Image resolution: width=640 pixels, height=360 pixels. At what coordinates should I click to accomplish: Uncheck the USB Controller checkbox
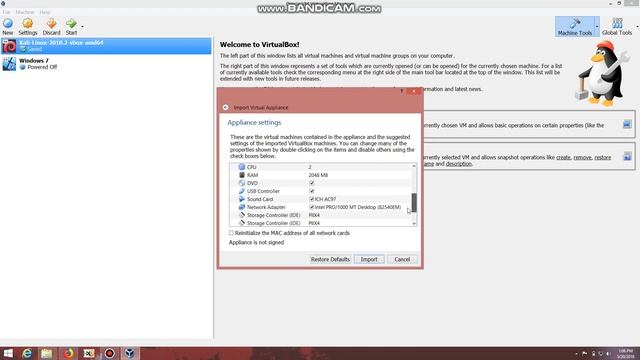coord(311,191)
